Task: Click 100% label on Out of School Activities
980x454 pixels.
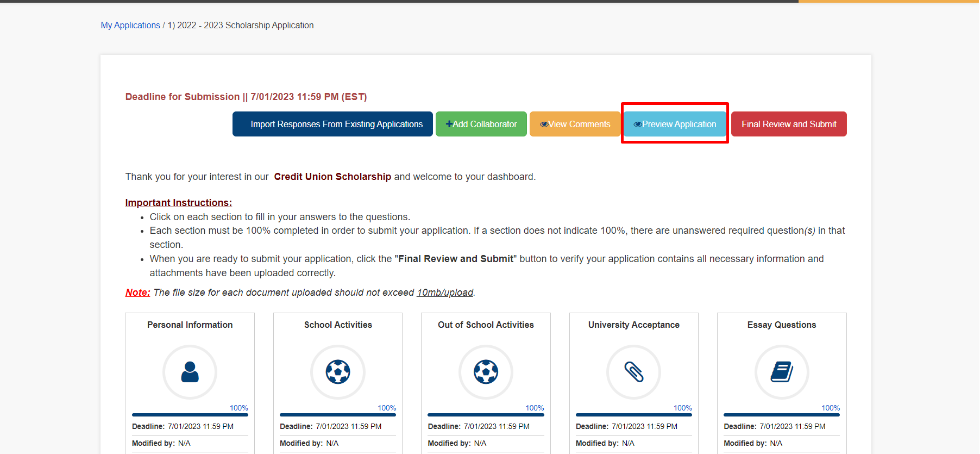Action: point(535,408)
